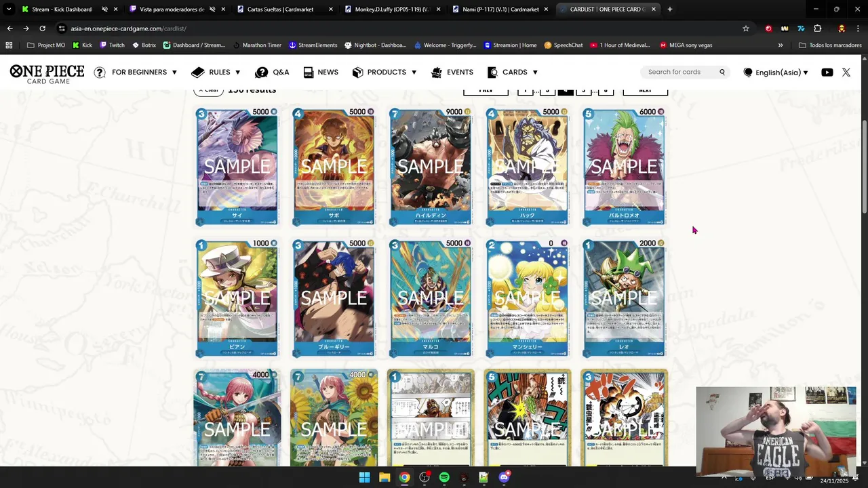Click the Chrome icon in the taskbar

(x=404, y=477)
